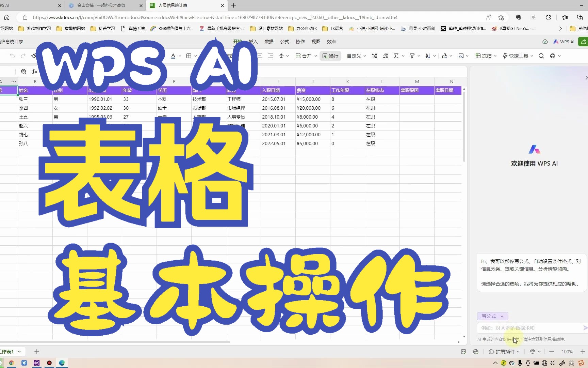
Task: Click the globe icon in status bar
Action: 476,352
